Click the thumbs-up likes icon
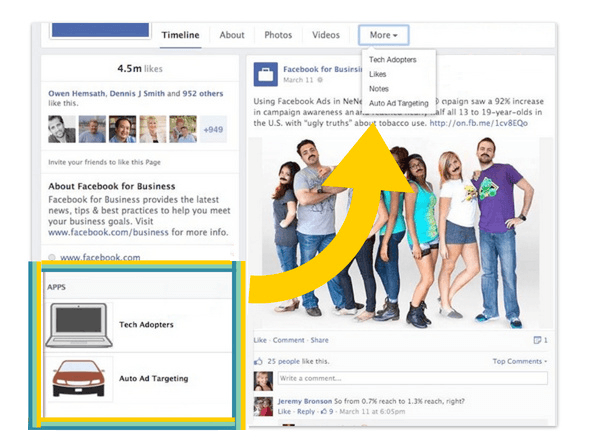The height and width of the screenshot is (447, 589). [x=258, y=361]
